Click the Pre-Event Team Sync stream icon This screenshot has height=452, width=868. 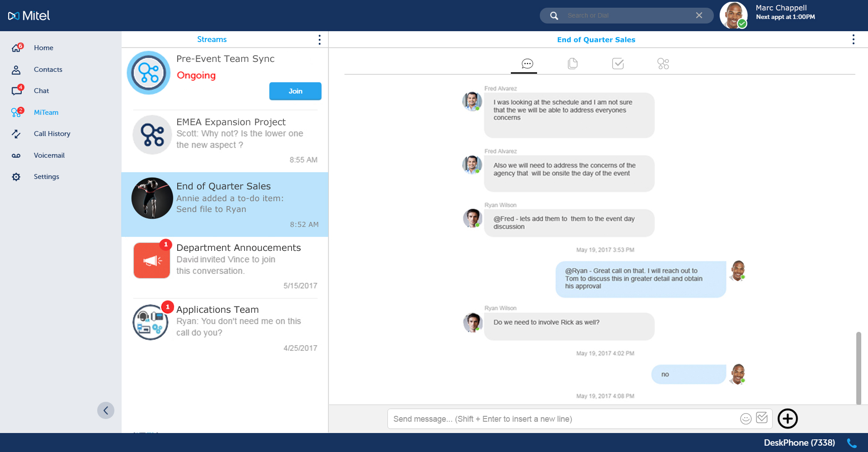coord(149,73)
